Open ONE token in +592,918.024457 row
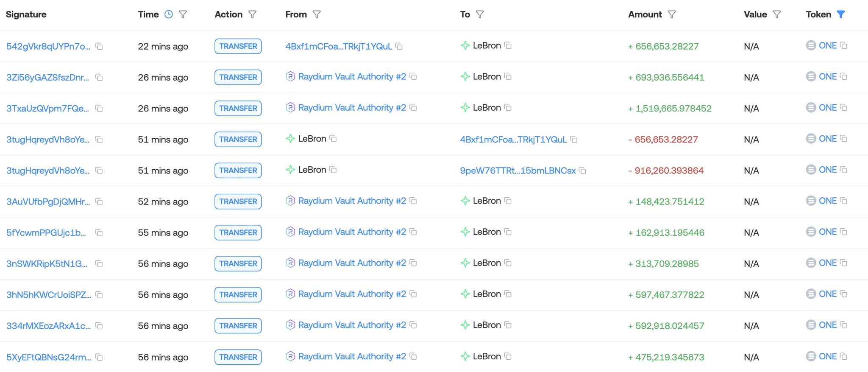The height and width of the screenshot is (372, 868). pos(827,325)
